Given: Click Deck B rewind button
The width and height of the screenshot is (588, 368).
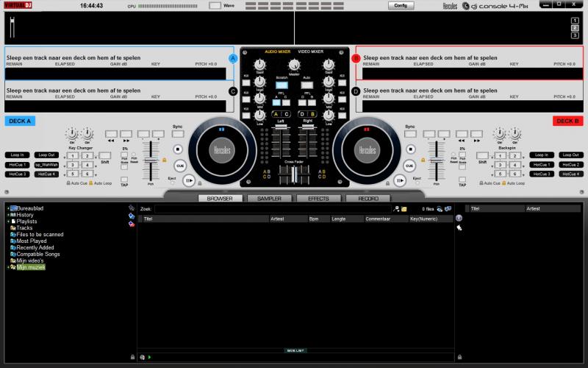Looking at the screenshot, I should pos(462,134).
